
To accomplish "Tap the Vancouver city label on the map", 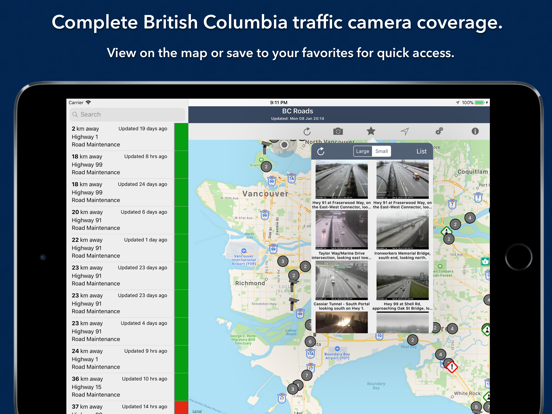I will click(265, 194).
